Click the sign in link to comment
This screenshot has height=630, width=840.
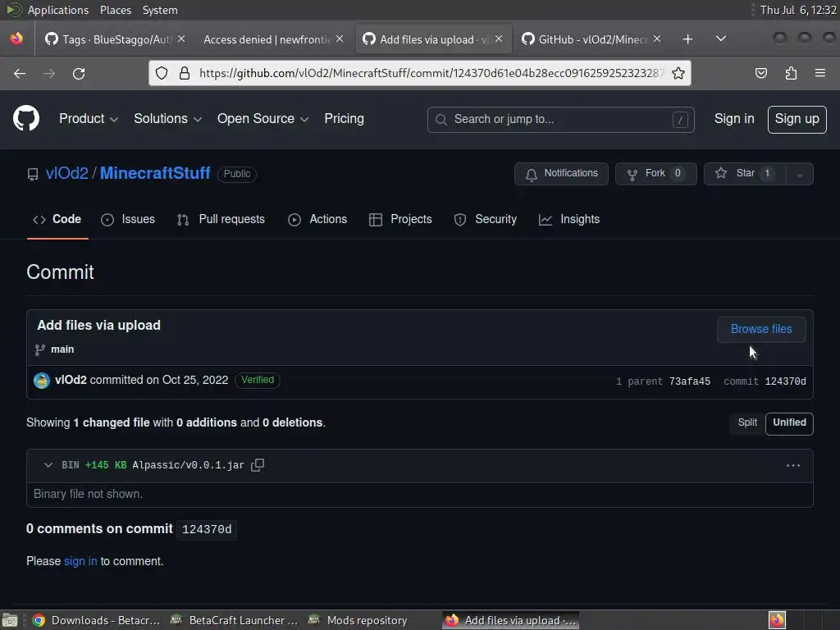tap(80, 561)
